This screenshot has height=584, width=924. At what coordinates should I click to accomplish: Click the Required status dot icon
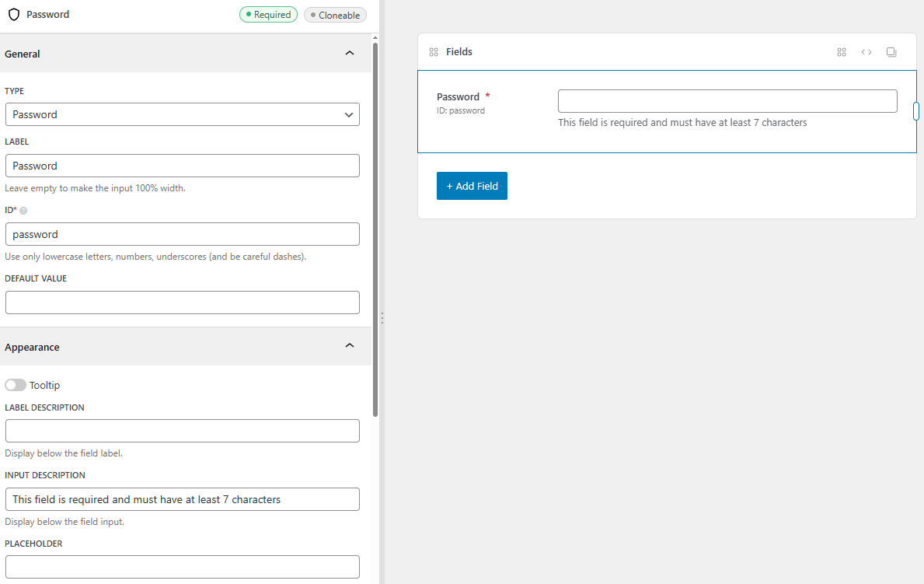pyautogui.click(x=249, y=14)
